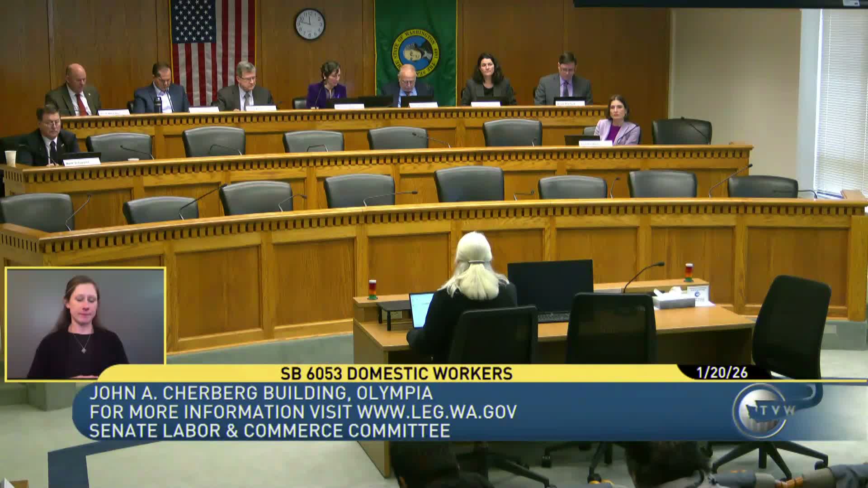Click the right timer light near tissue box
This screenshot has height=488, width=868.
[689, 272]
